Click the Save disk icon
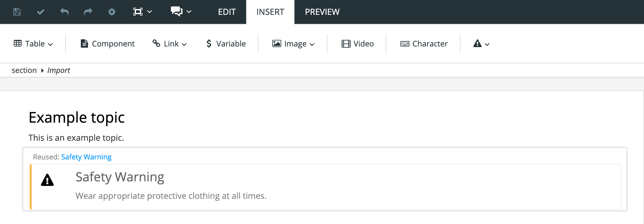644x224 pixels. [17, 12]
